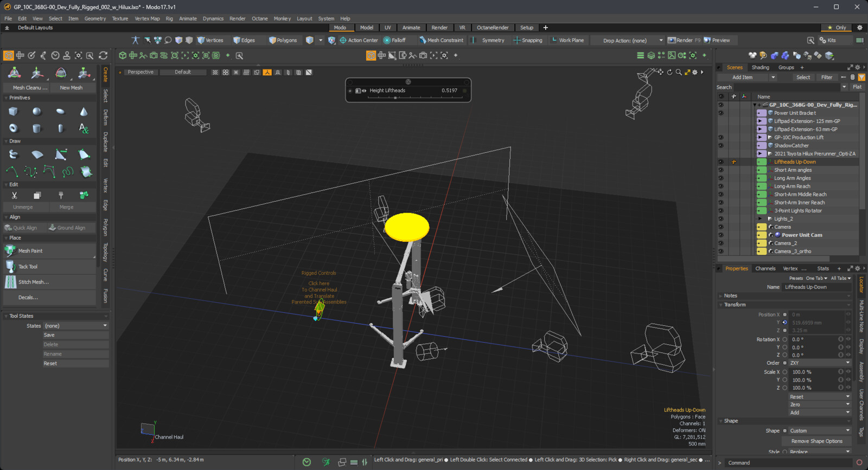This screenshot has width=868, height=470.
Task: Open the Geometry menu
Action: (95, 18)
